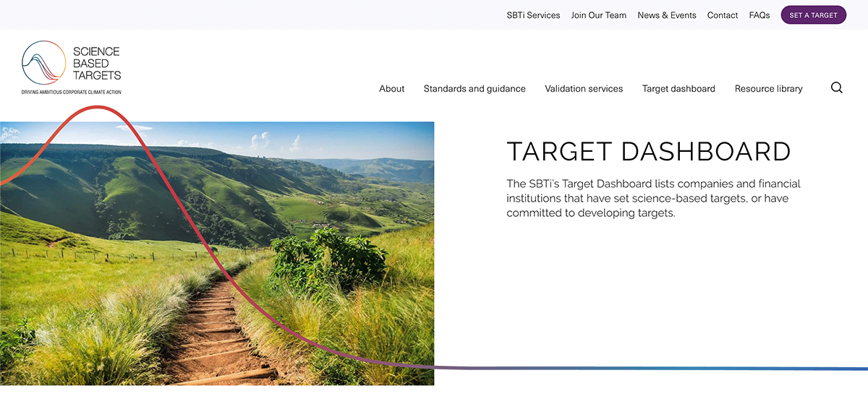Choose the Validation services menu item
The image size is (868, 394).
tap(583, 89)
